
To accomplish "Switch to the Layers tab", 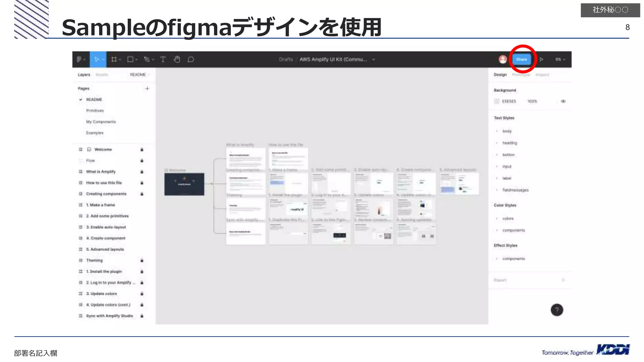I will point(84,75).
